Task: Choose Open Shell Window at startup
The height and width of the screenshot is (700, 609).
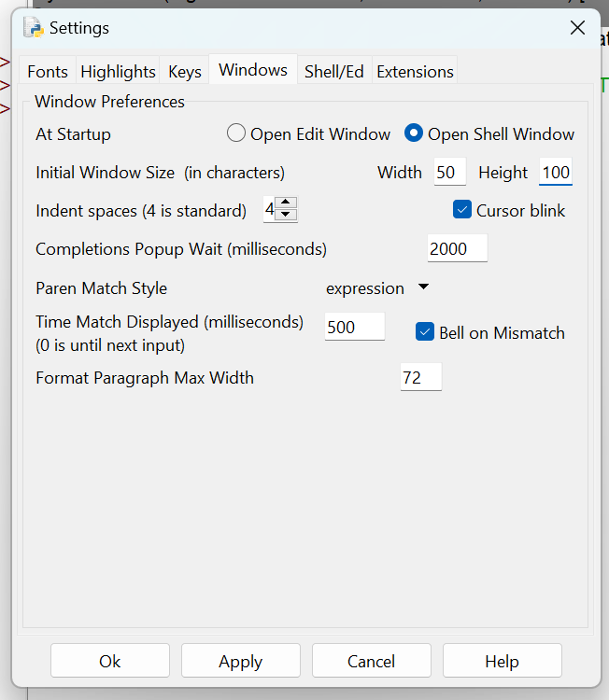Action: click(x=414, y=134)
